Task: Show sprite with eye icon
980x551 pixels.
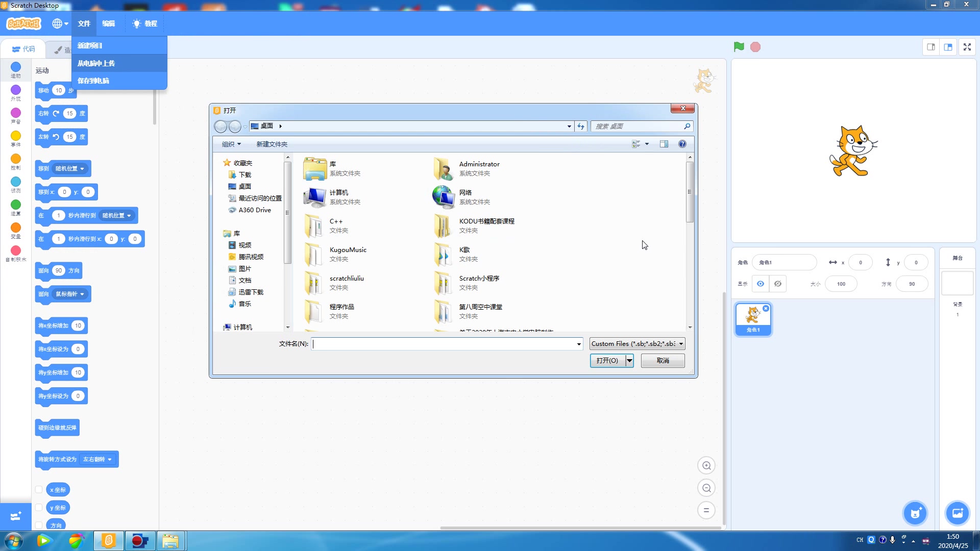Action: (761, 284)
